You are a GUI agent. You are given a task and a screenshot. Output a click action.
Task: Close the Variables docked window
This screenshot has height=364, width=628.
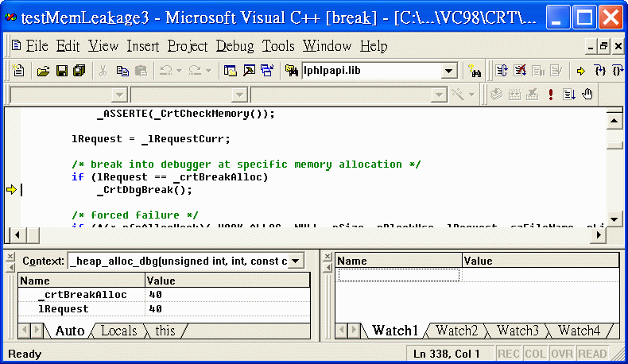pos(10,257)
